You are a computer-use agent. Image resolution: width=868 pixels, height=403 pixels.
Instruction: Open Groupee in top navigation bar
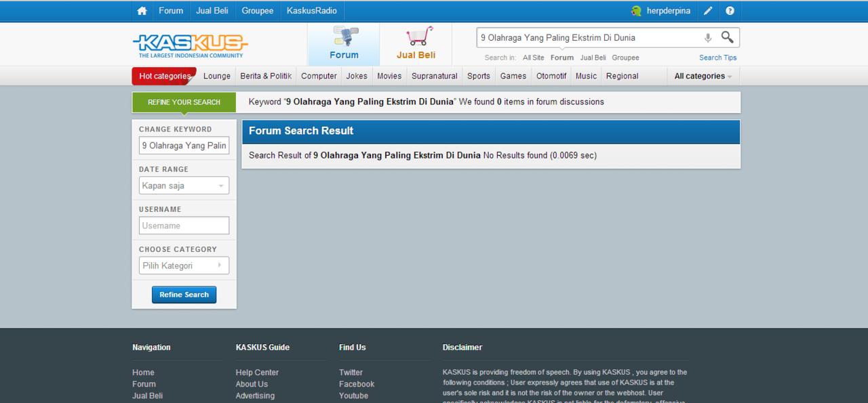[258, 11]
